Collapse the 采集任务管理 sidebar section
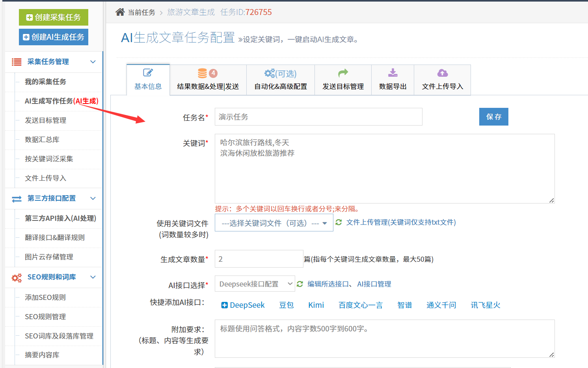 point(93,62)
